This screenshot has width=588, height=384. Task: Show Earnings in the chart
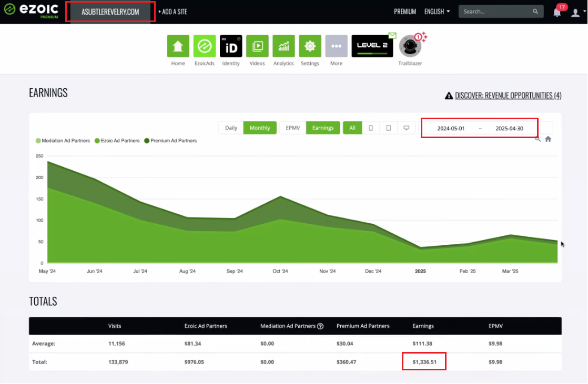pyautogui.click(x=323, y=128)
